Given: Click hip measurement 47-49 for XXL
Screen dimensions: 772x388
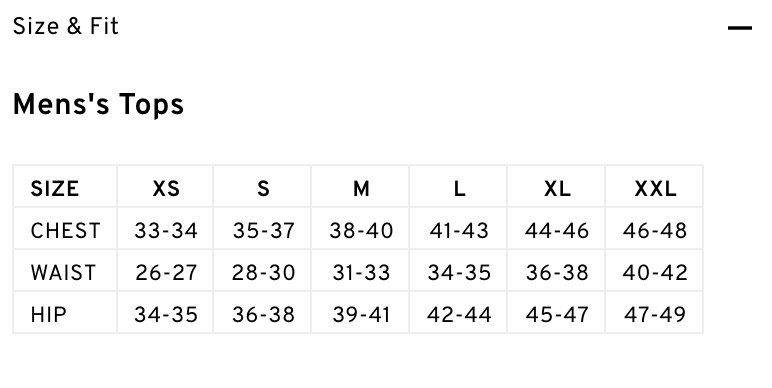Looking at the screenshot, I should click(655, 315).
